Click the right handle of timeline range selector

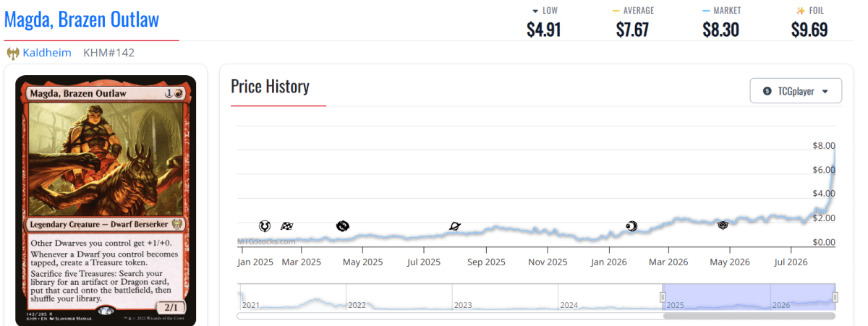(835, 297)
